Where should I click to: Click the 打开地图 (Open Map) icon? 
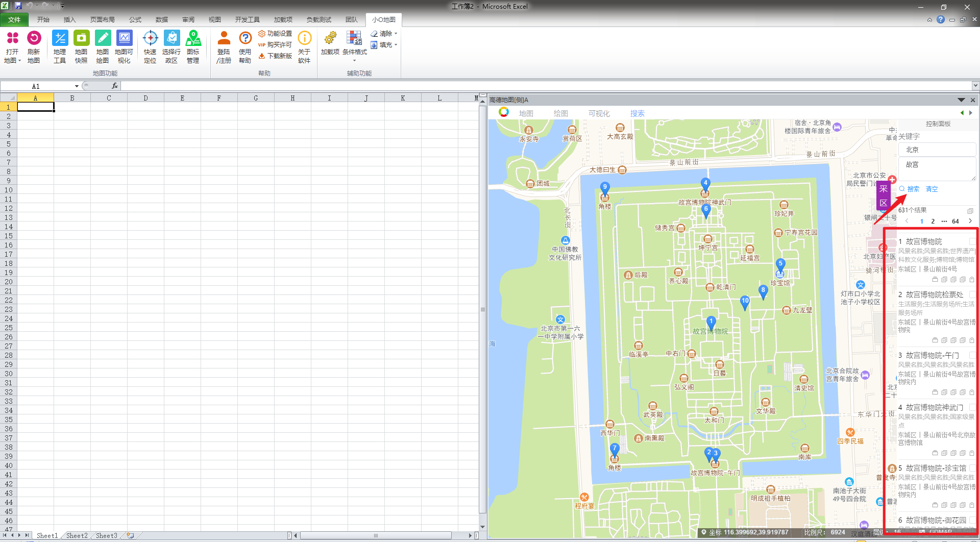pyautogui.click(x=12, y=38)
